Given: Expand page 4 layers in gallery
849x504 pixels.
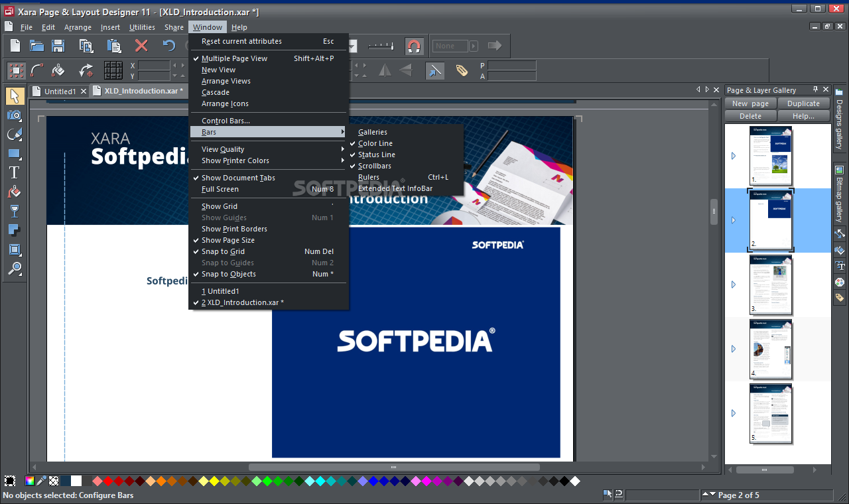Looking at the screenshot, I should tap(734, 349).
